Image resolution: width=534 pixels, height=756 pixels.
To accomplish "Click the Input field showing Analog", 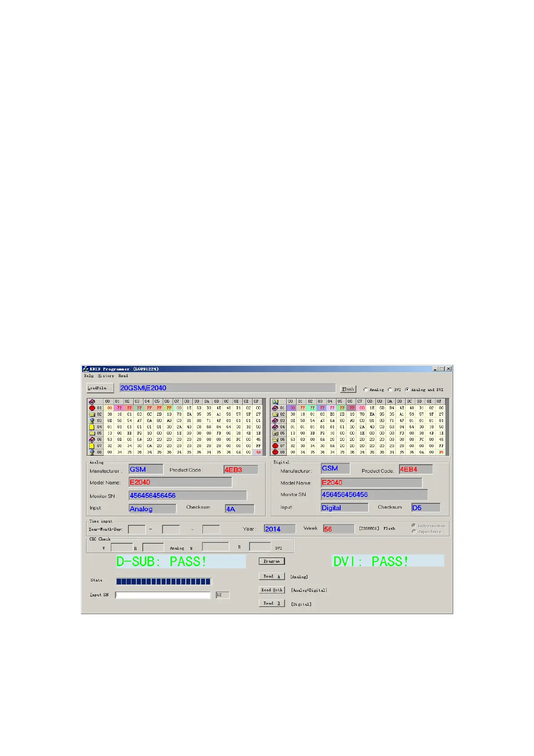I will pyautogui.click(x=153, y=509).
